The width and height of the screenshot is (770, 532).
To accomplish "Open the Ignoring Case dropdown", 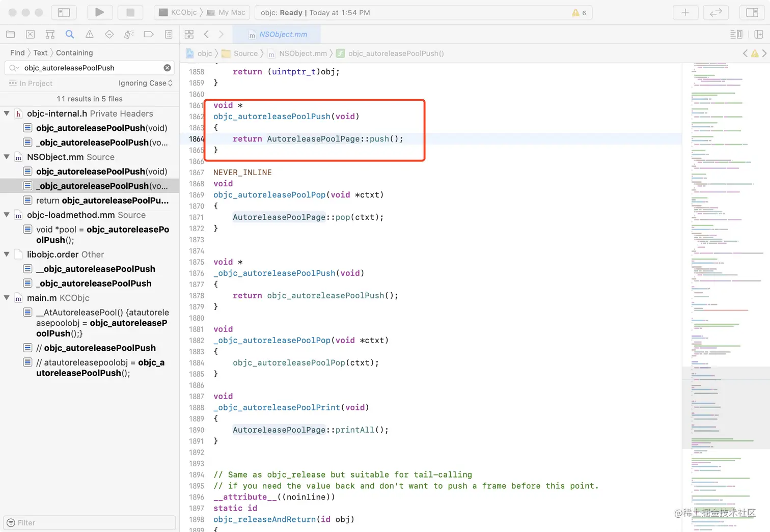I will click(x=145, y=83).
